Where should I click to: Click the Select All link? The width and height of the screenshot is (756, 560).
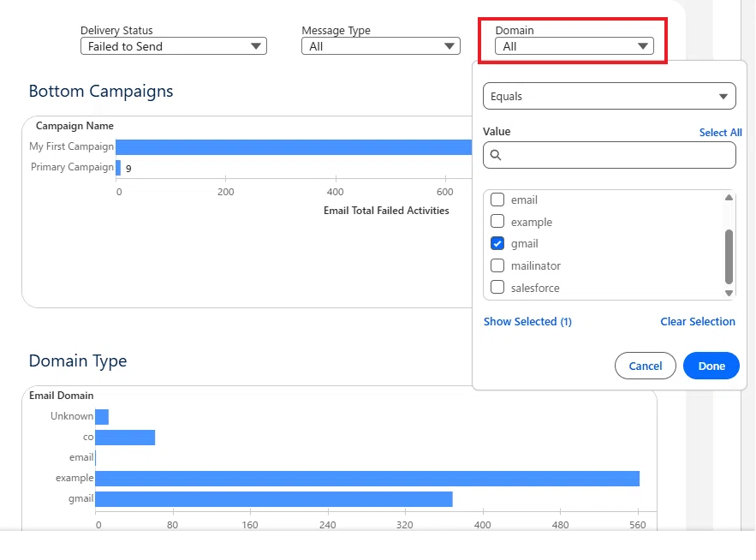720,133
